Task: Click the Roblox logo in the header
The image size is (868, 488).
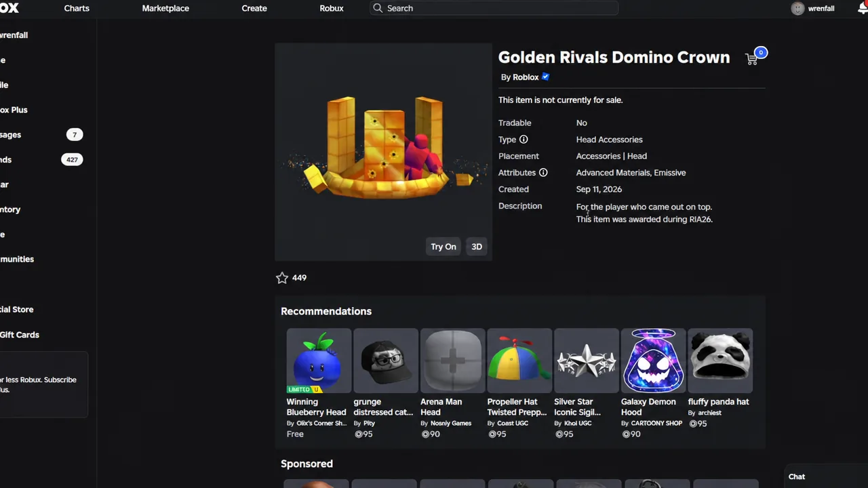Action: coord(9,8)
